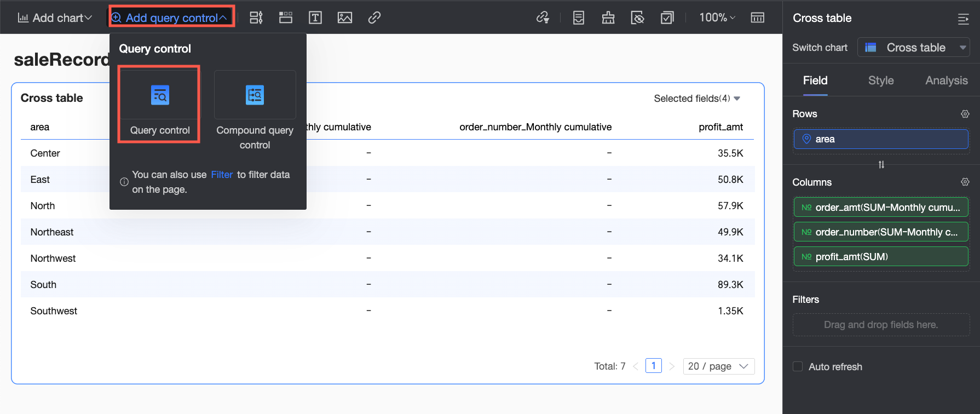This screenshot has height=414, width=980.
Task: Open the Columns settings gear
Action: (x=965, y=182)
